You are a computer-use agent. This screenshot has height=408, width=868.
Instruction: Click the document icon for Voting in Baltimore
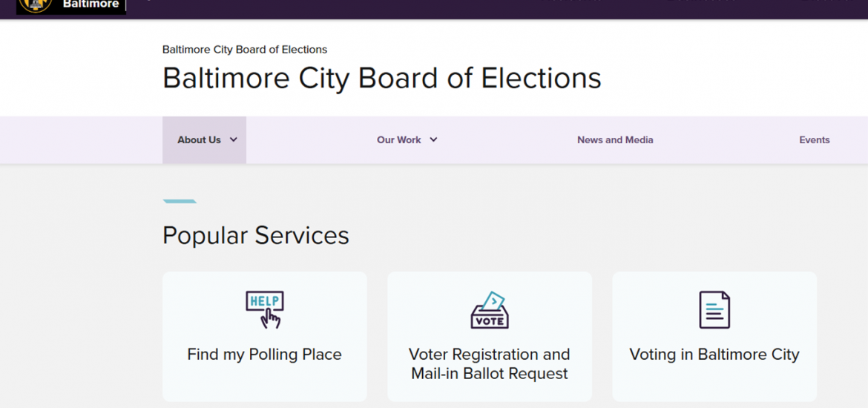click(714, 309)
